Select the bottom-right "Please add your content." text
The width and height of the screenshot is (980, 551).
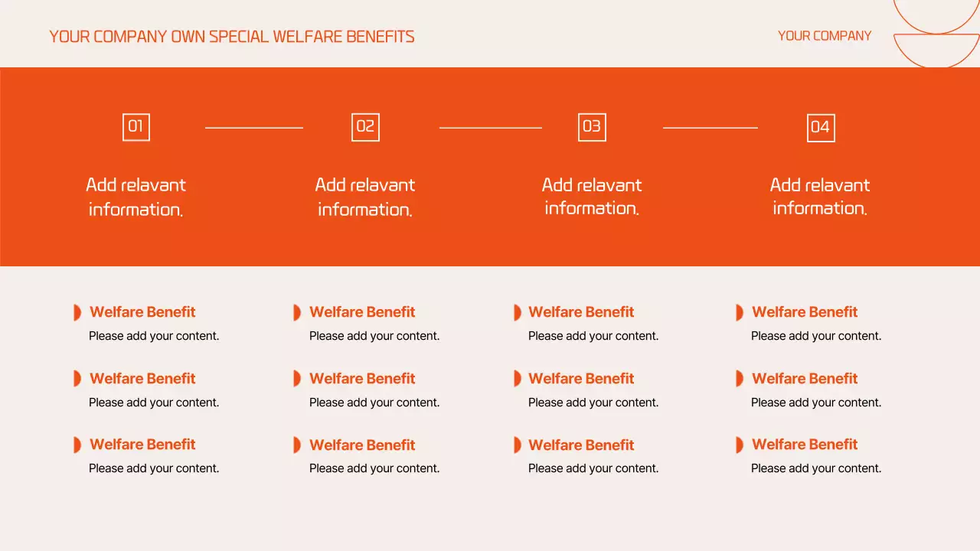tap(816, 468)
